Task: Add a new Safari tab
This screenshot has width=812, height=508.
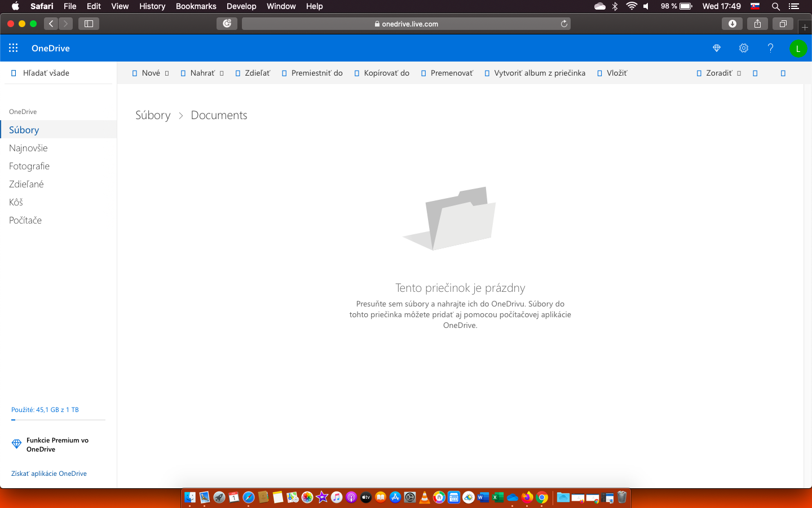Action: coord(805,27)
